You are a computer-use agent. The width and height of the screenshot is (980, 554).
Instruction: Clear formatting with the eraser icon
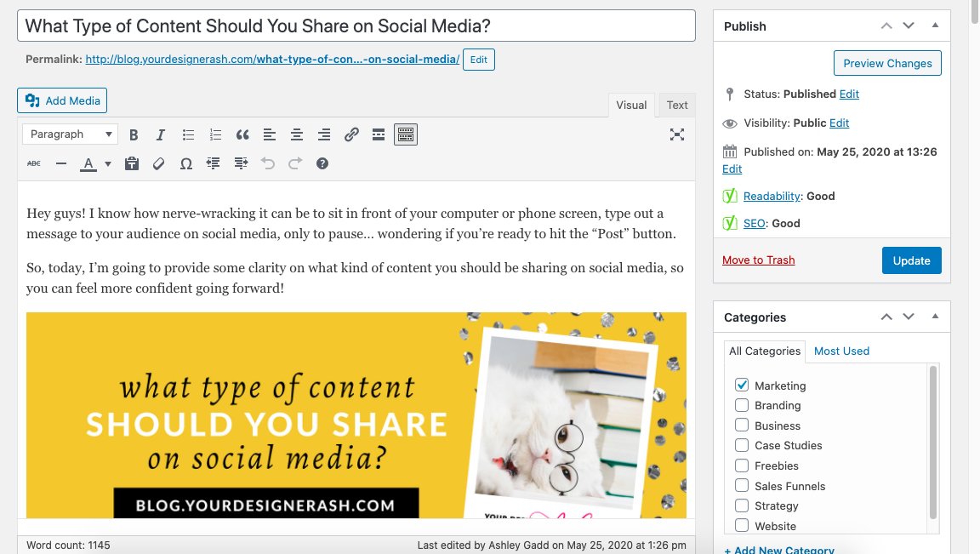click(159, 164)
